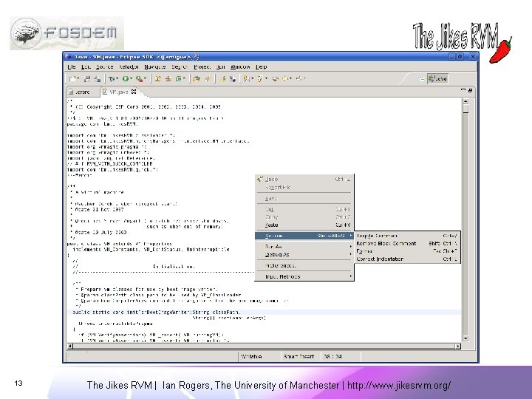Click the horizontal scrollbar right arrow

coord(458,346)
